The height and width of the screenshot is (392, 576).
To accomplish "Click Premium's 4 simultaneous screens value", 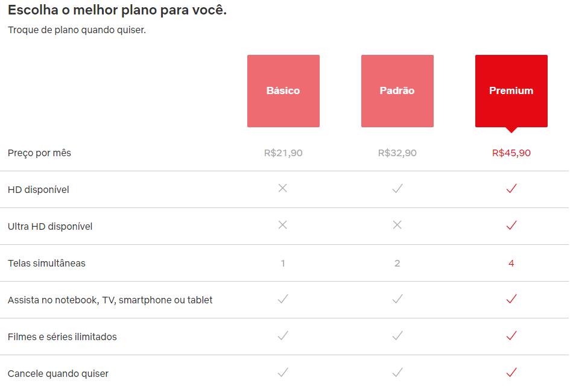I will 511,264.
